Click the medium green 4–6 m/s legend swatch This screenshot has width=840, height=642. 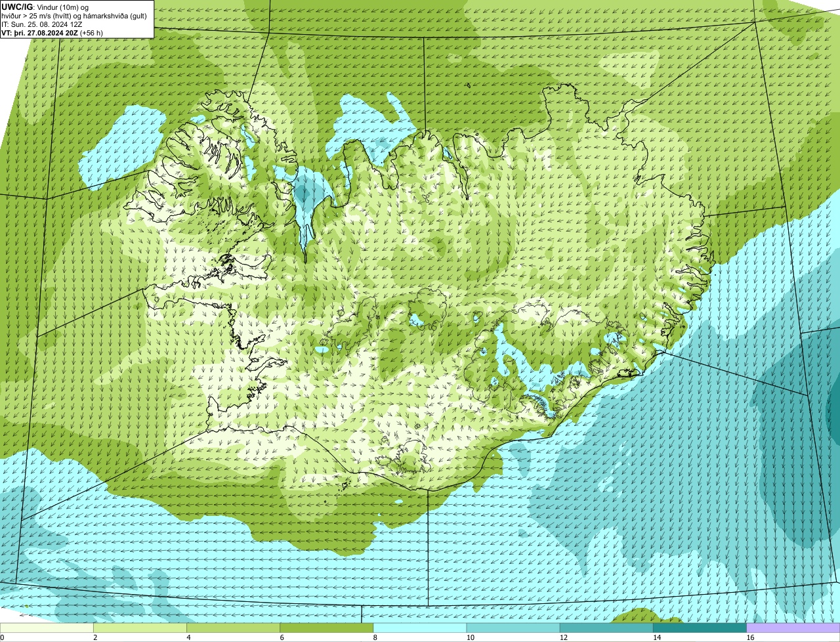pyautogui.click(x=234, y=628)
